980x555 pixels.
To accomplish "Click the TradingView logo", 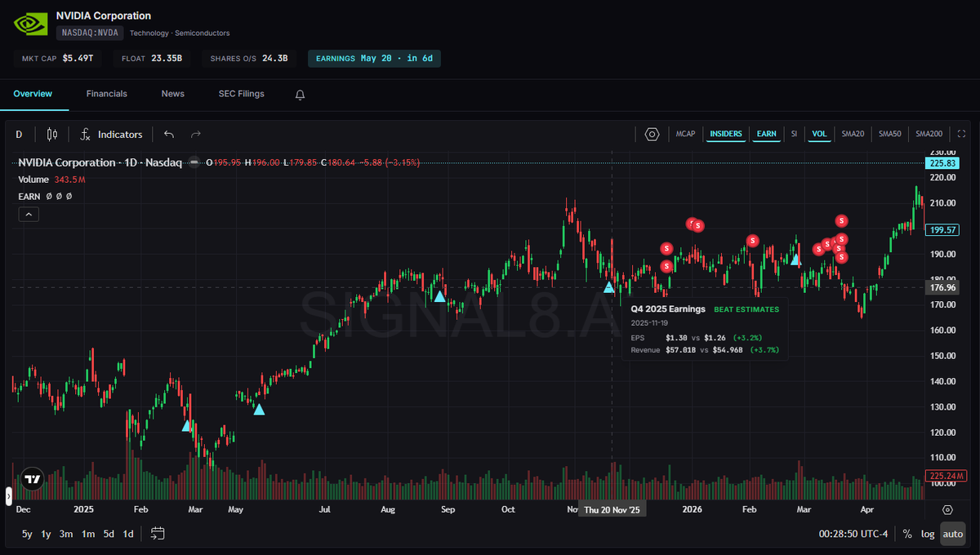I will tap(33, 480).
